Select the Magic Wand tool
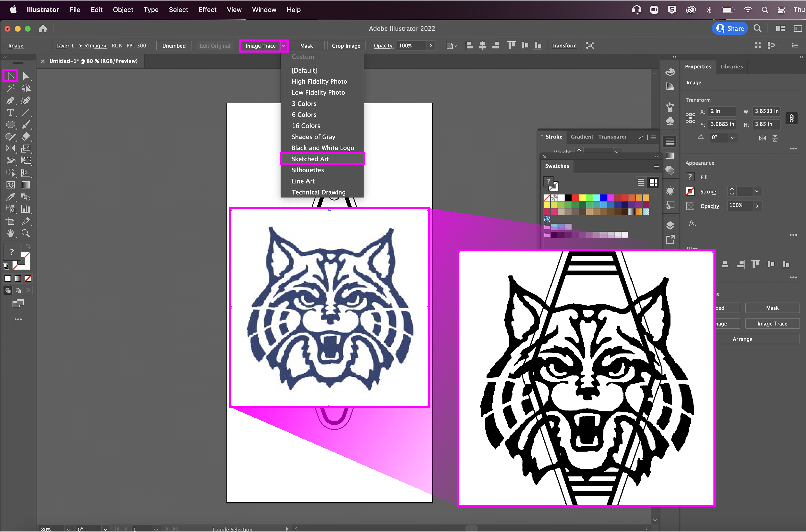806x532 pixels. (10, 89)
